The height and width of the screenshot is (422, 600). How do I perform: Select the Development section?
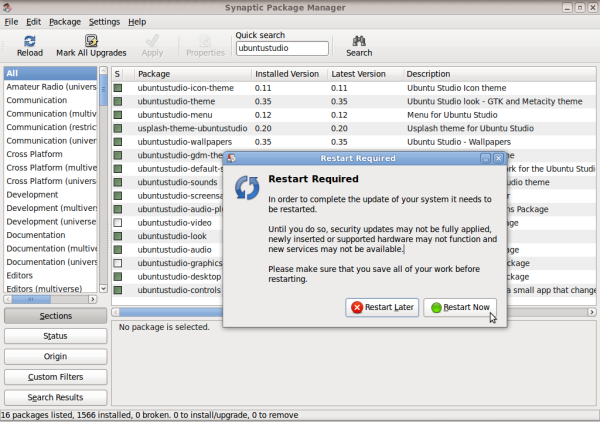(51, 195)
